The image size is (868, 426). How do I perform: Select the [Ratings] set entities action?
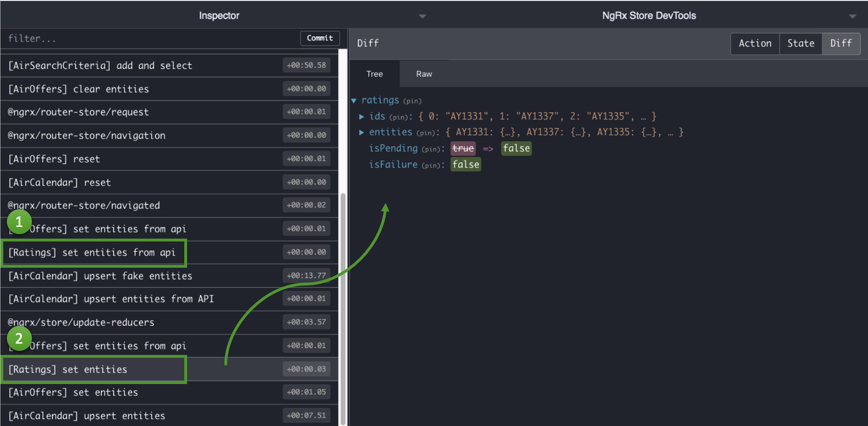click(68, 369)
